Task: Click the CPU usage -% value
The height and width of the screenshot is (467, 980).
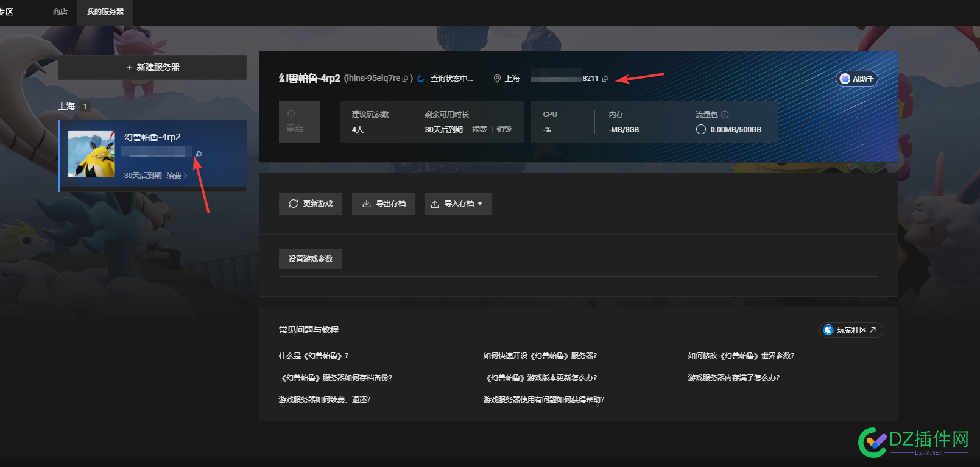Action: click(x=547, y=129)
